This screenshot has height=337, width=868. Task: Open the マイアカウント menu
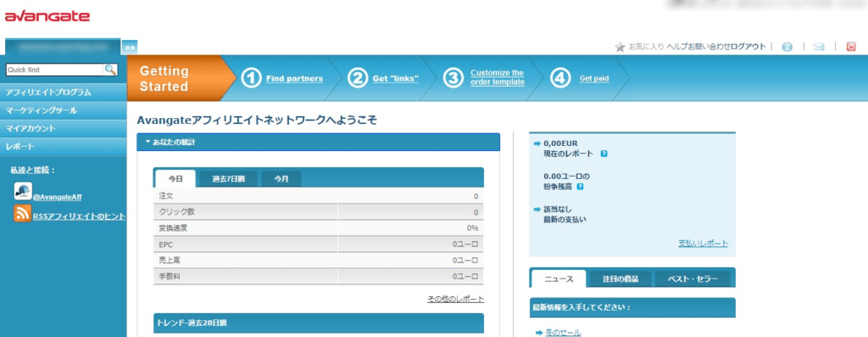tap(63, 128)
